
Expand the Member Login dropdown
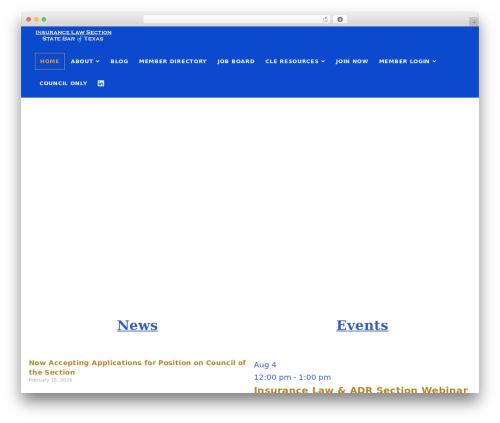click(x=407, y=61)
